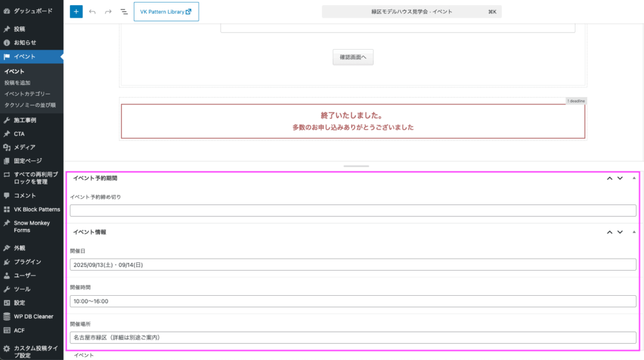This screenshot has width=644, height=360.
Task: Click the イベント予約締め切り input field
Action: pos(353,211)
